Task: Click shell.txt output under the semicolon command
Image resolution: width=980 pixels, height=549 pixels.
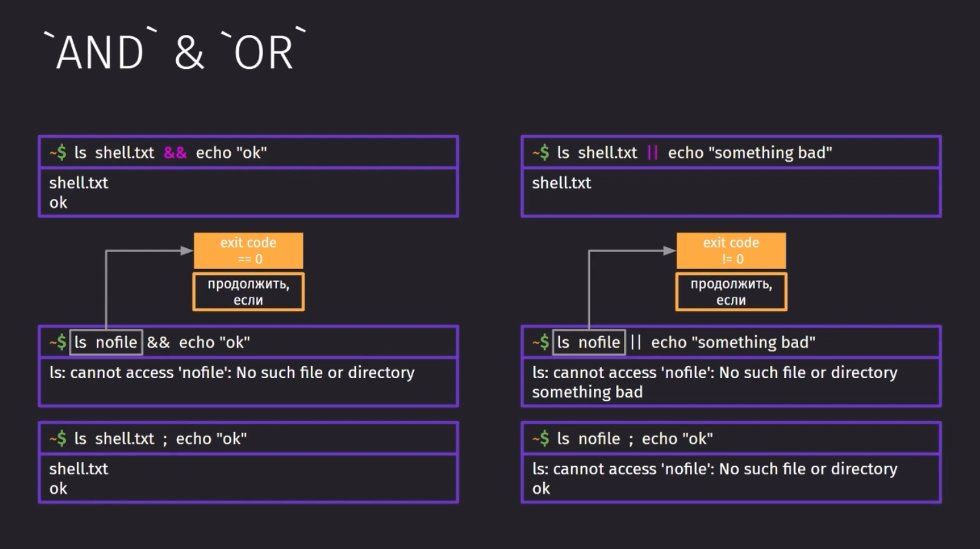Action: 79,469
